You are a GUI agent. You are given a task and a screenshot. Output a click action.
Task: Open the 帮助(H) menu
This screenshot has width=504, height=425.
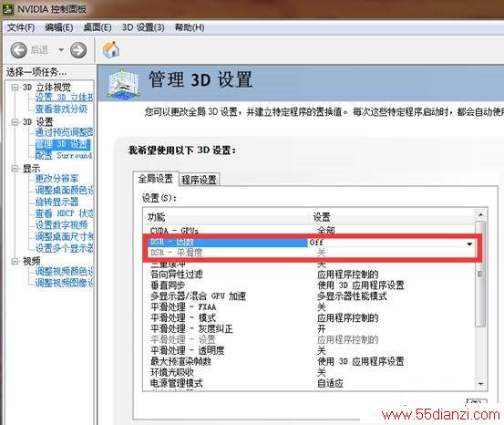tap(190, 27)
